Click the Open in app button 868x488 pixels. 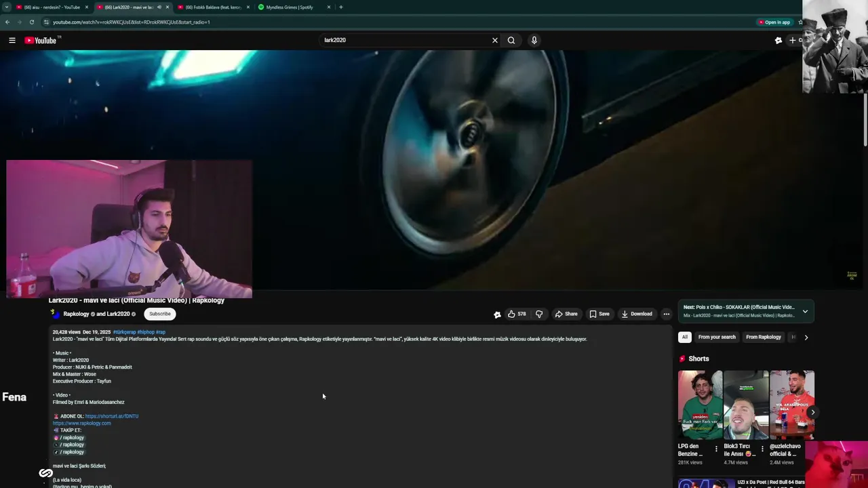pyautogui.click(x=774, y=22)
